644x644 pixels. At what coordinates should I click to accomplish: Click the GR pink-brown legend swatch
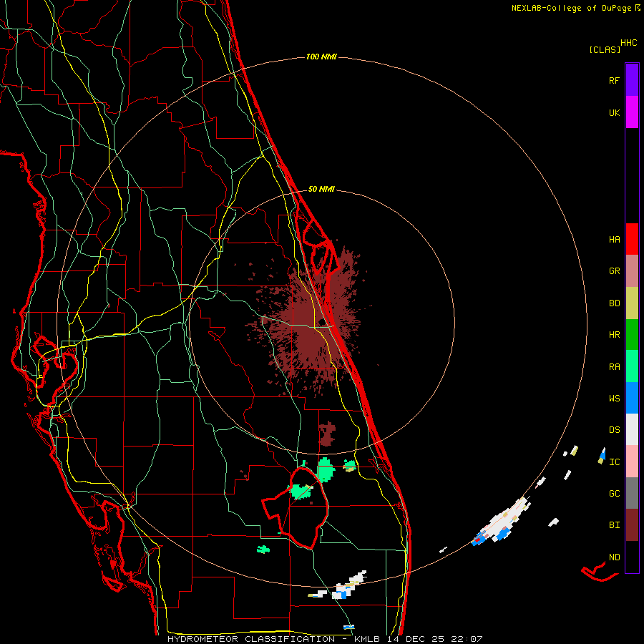tap(632, 271)
